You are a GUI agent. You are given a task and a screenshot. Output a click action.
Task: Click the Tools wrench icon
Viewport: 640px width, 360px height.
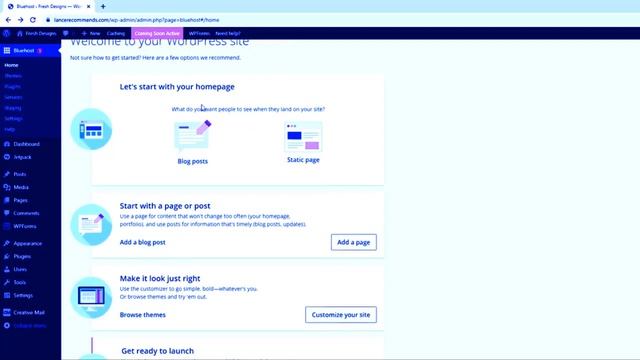click(x=7, y=282)
